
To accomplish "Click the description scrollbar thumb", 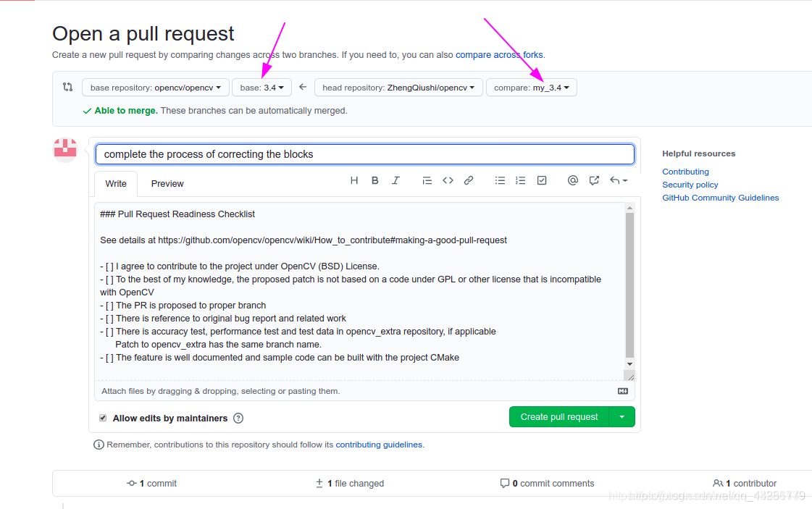I will click(x=629, y=285).
